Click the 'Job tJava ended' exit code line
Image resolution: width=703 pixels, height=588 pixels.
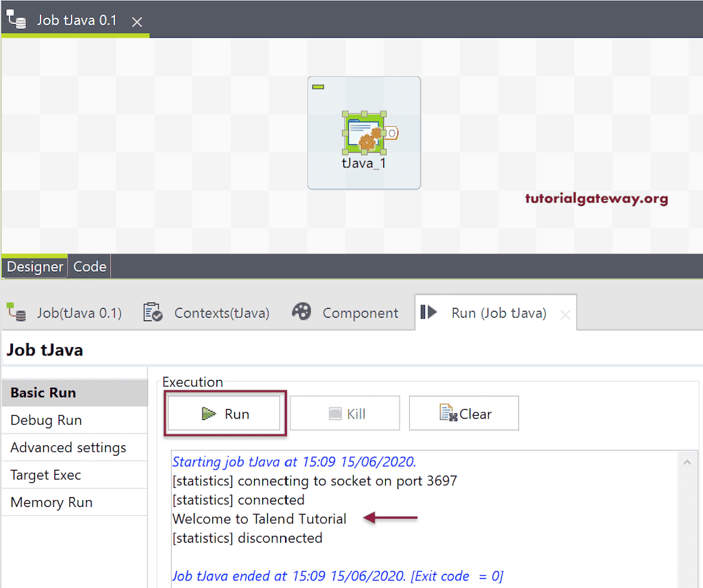(x=338, y=576)
